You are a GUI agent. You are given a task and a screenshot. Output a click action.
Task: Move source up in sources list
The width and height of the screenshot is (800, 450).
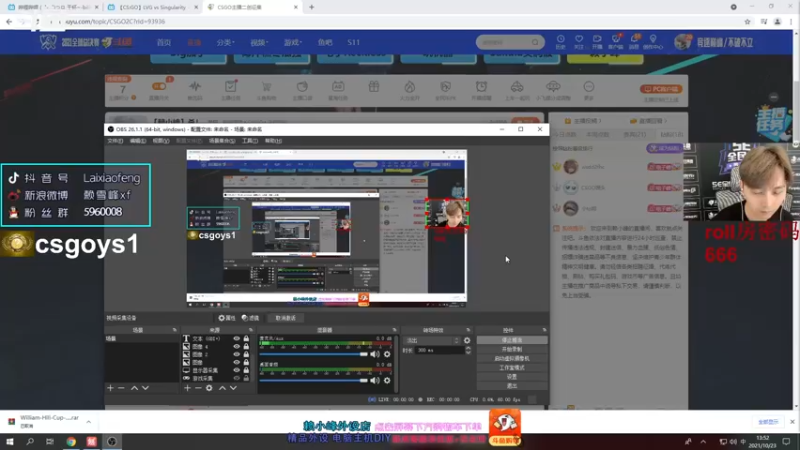[222, 388]
